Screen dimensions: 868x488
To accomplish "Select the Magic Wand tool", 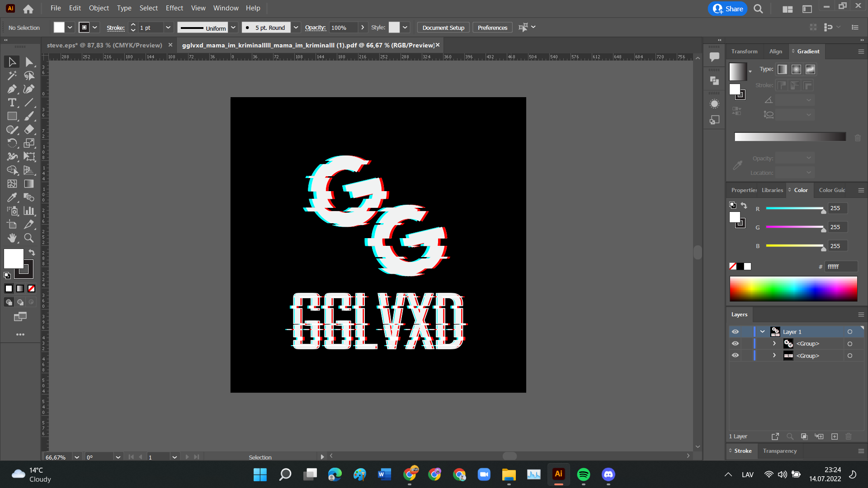I will 12,75.
